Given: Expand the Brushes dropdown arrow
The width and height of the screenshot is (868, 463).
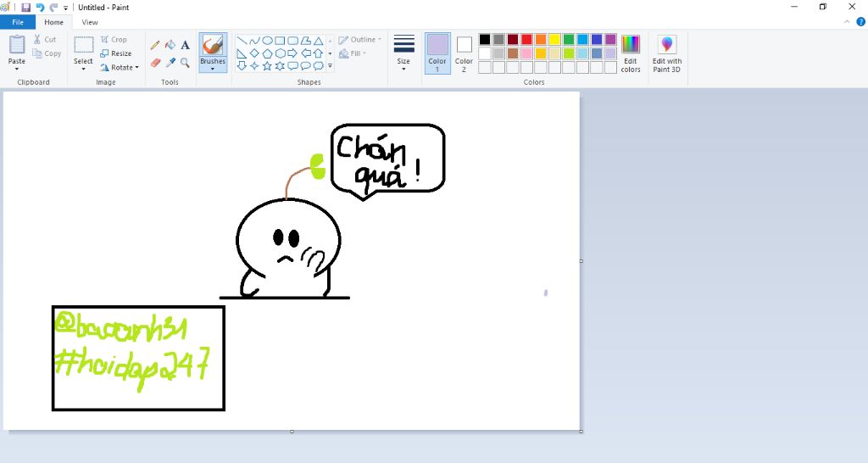Looking at the screenshot, I should point(213,69).
